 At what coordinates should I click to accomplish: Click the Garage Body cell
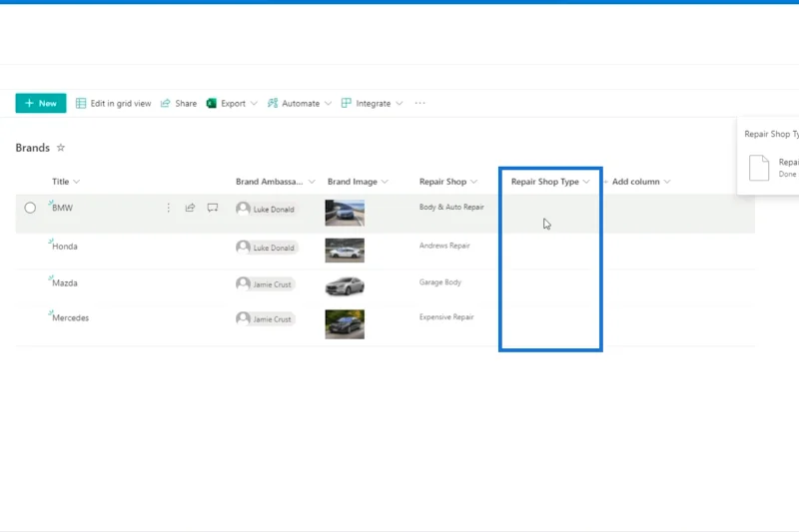(440, 282)
